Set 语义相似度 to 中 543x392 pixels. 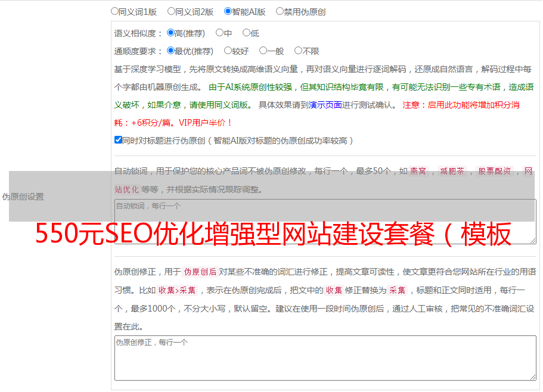tap(220, 33)
